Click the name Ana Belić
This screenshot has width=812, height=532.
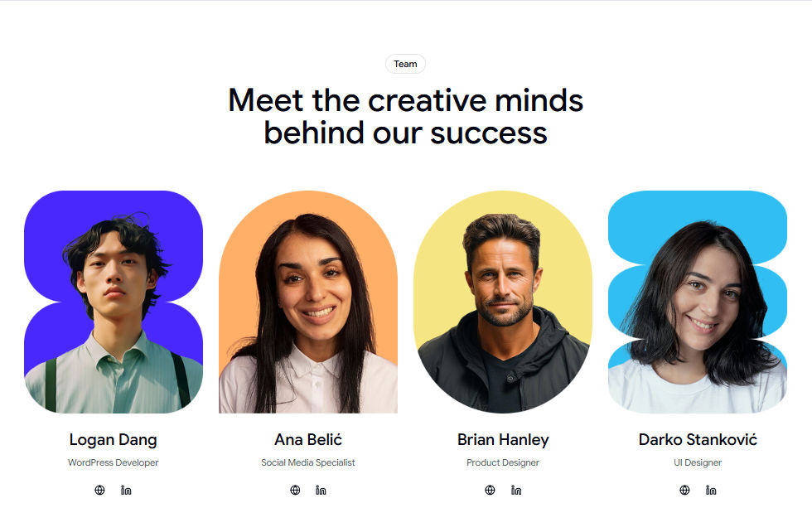click(308, 440)
